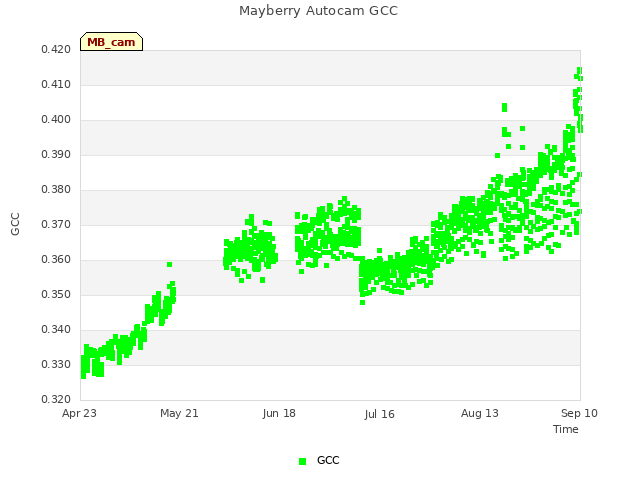Screen dimensions: 640x480
Task: Click the chart title Mayberry Autocam GCC
Action: pos(318,11)
